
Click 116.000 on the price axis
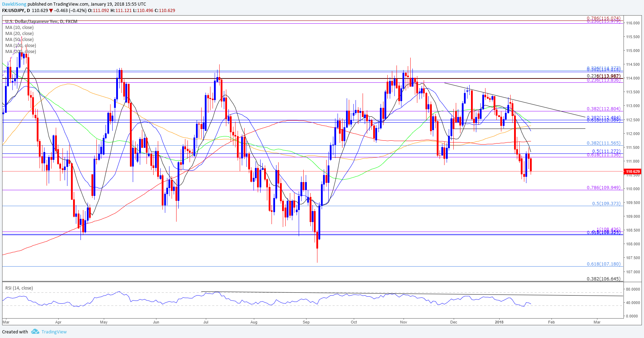[x=633, y=23]
